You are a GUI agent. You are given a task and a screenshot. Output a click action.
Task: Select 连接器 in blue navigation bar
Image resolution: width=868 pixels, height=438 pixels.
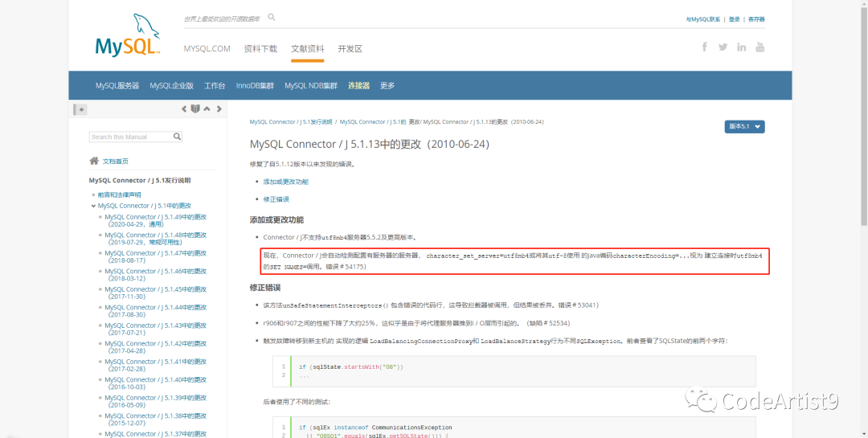click(358, 86)
